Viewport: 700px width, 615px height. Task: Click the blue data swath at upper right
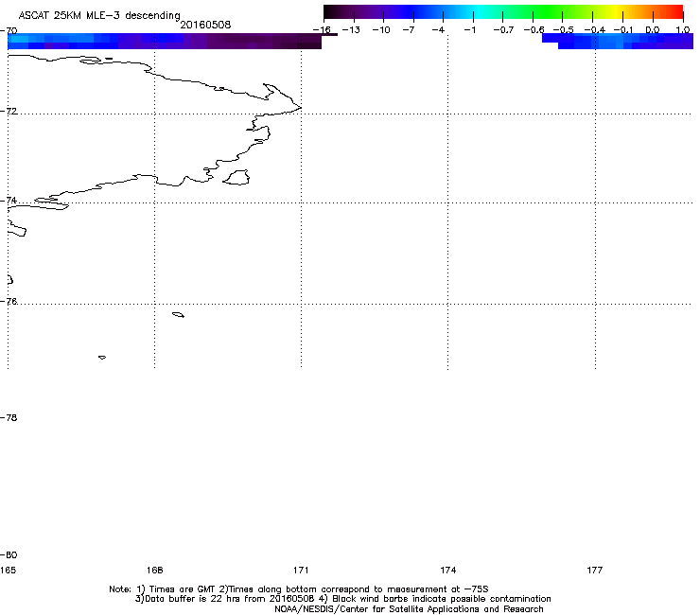[x=618, y=41]
